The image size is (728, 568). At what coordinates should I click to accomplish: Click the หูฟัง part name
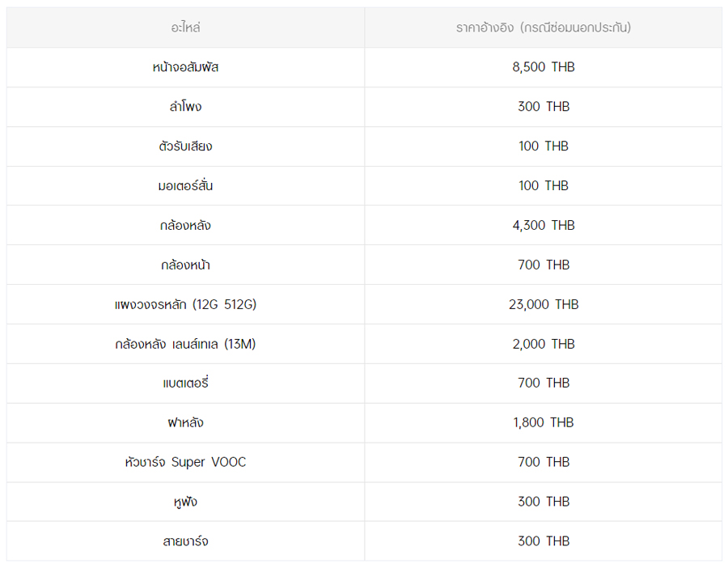click(185, 502)
